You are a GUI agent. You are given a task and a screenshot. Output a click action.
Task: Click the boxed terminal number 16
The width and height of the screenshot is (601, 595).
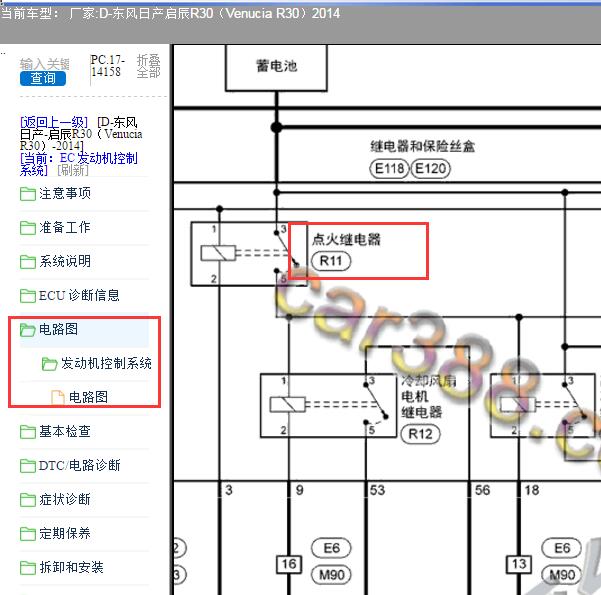[x=289, y=564]
